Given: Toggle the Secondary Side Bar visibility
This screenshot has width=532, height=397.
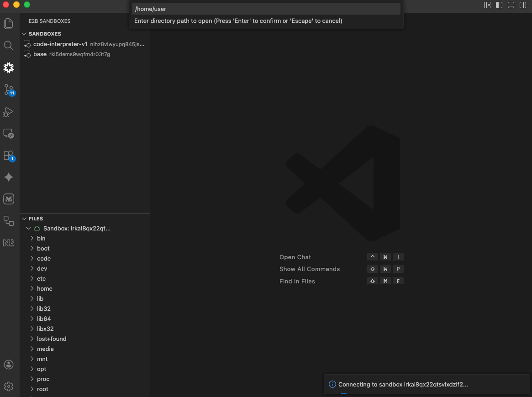Looking at the screenshot, I should (522, 5).
